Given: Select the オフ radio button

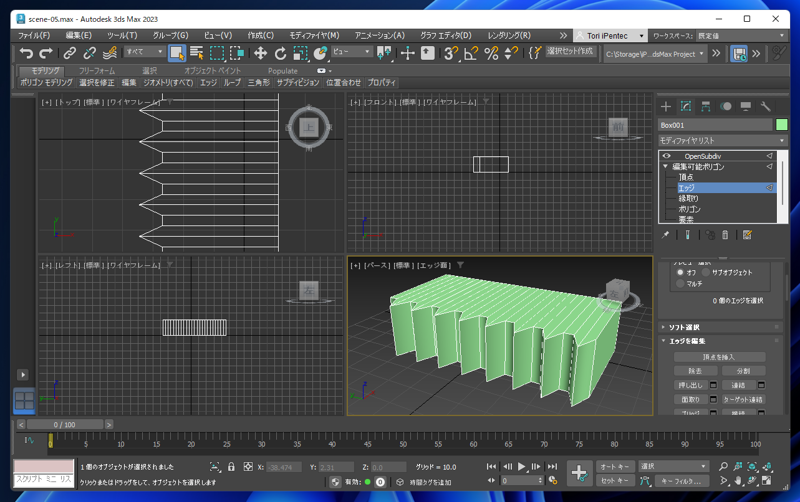Looking at the screenshot, I should tap(680, 272).
